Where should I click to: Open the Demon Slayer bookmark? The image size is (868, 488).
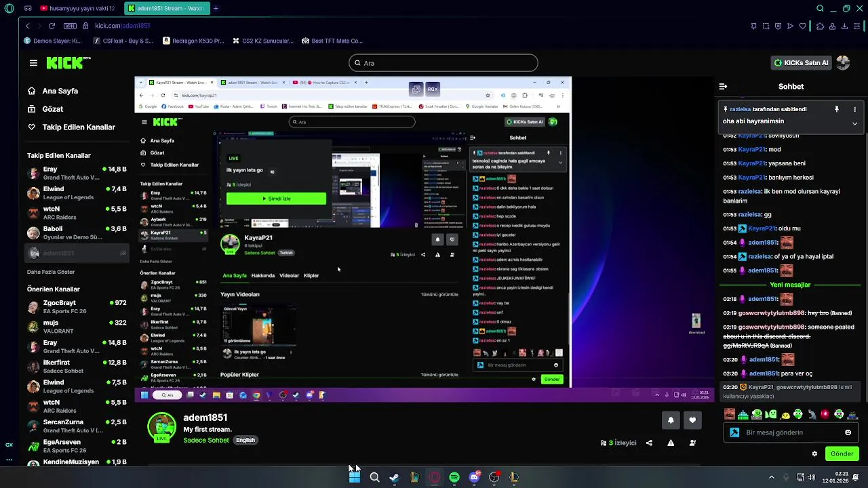(x=53, y=41)
